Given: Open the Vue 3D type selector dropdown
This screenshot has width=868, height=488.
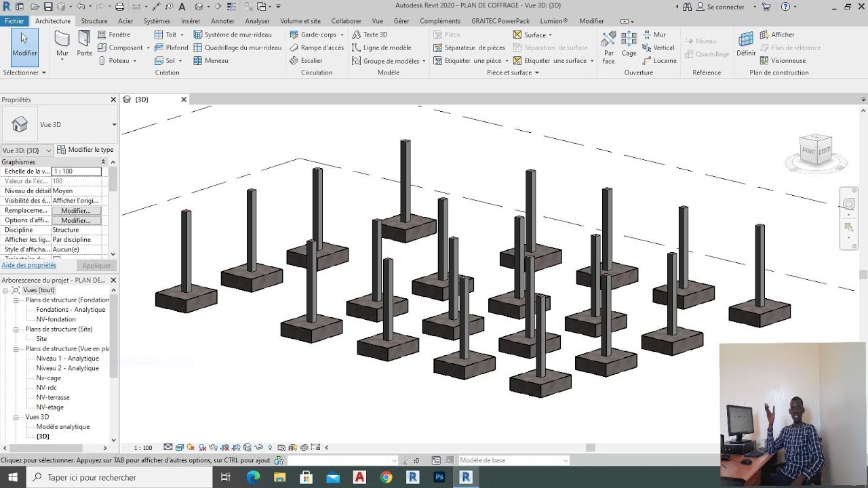Looking at the screenshot, I should pyautogui.click(x=114, y=125).
